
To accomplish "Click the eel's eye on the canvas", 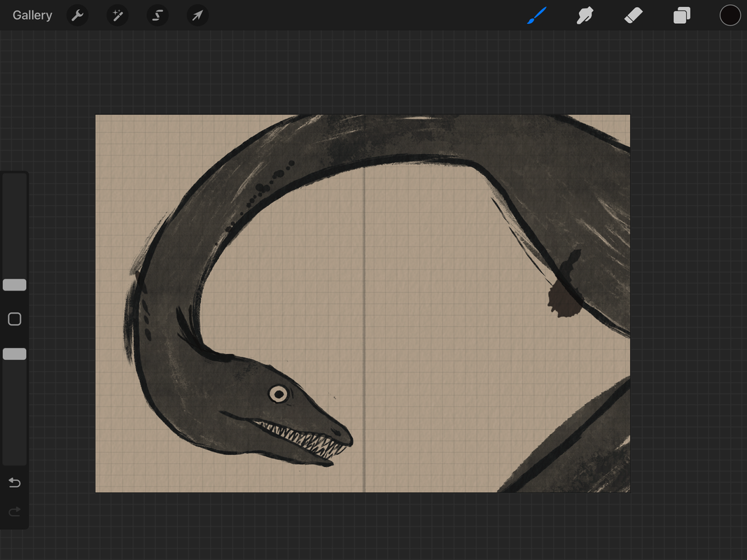I will tap(279, 394).
